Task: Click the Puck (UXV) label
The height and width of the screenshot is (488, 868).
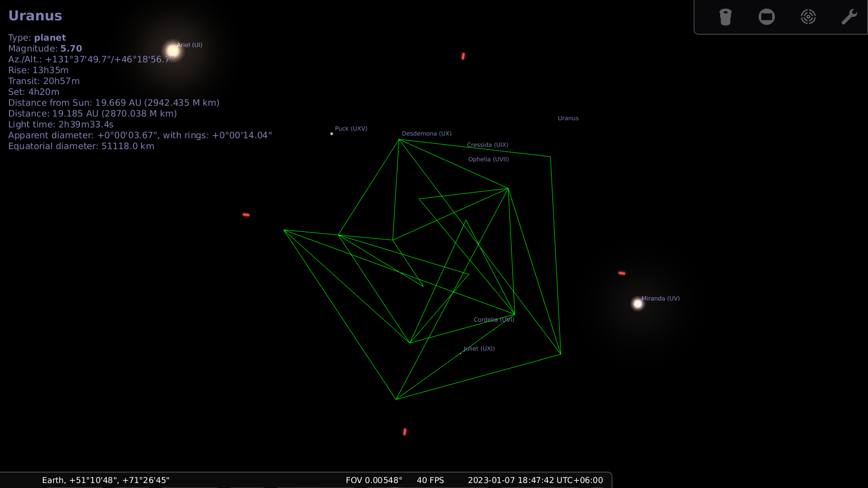Action: pyautogui.click(x=351, y=128)
